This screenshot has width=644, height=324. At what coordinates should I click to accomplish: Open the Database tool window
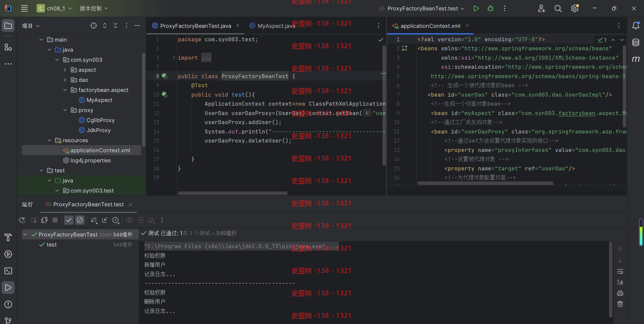pos(636,43)
